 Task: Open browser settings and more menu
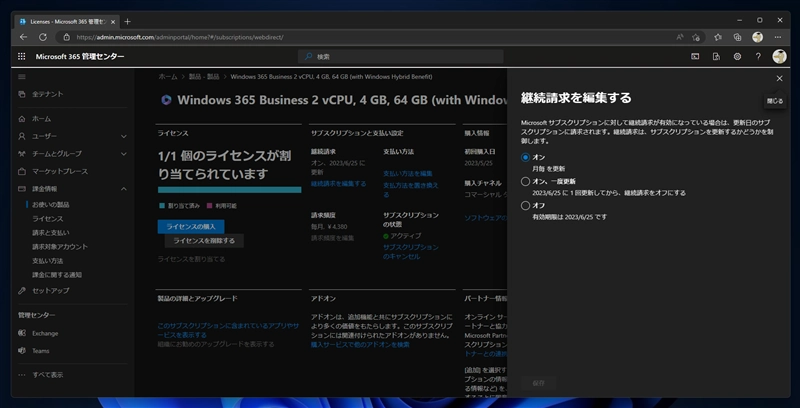(778, 37)
